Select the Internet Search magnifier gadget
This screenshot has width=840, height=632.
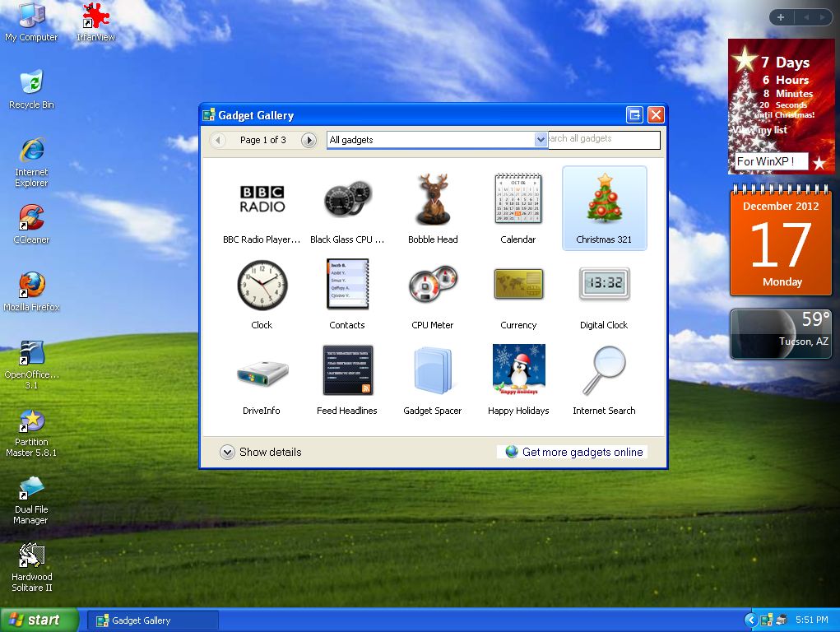point(604,370)
